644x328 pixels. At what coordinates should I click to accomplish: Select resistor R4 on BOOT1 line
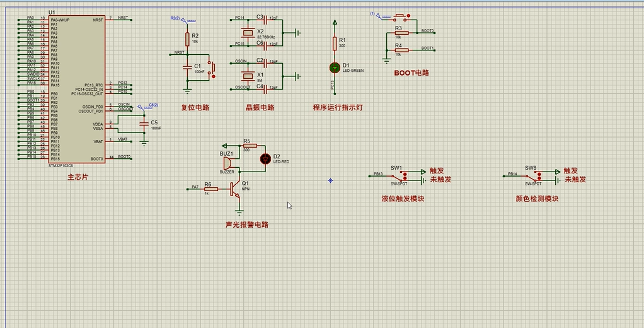pyautogui.click(x=401, y=50)
